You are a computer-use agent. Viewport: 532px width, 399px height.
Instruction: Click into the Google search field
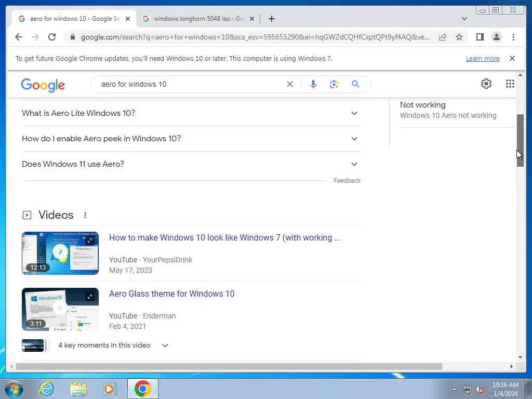(190, 84)
